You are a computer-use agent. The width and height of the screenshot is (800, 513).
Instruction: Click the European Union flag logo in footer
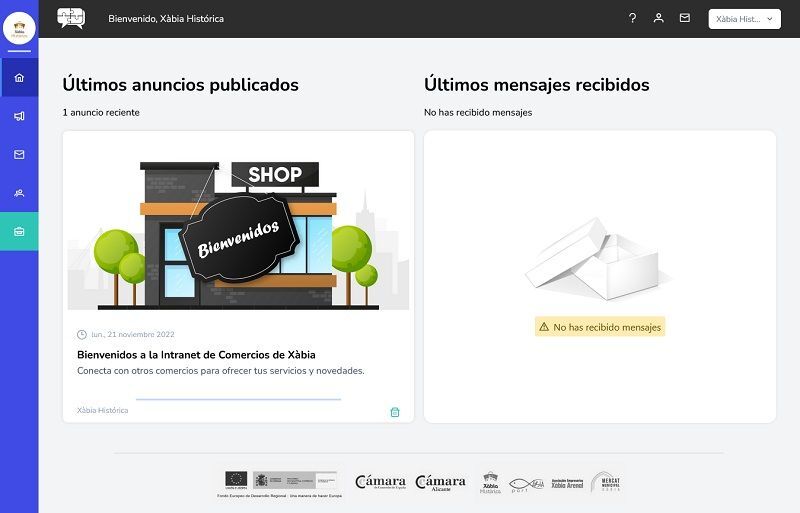236,480
